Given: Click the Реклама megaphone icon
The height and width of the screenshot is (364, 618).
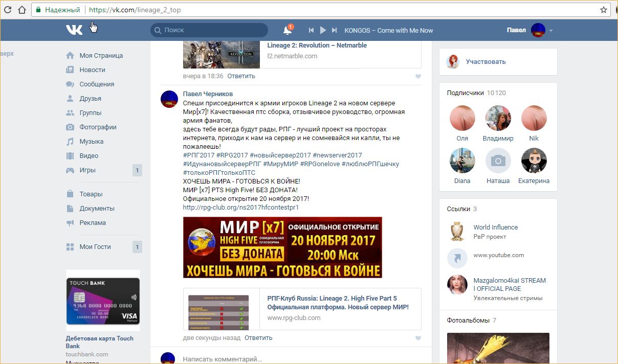Looking at the screenshot, I should coord(70,222).
